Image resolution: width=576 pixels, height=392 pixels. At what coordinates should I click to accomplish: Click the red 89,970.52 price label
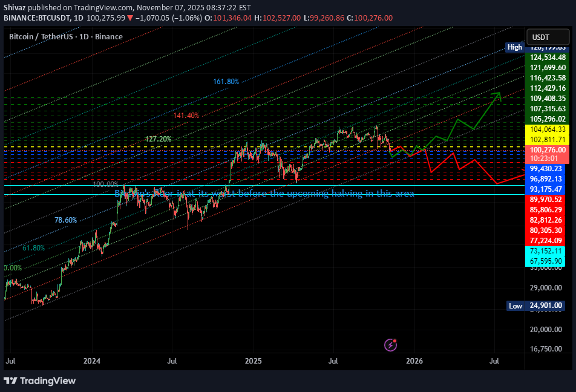coord(546,200)
